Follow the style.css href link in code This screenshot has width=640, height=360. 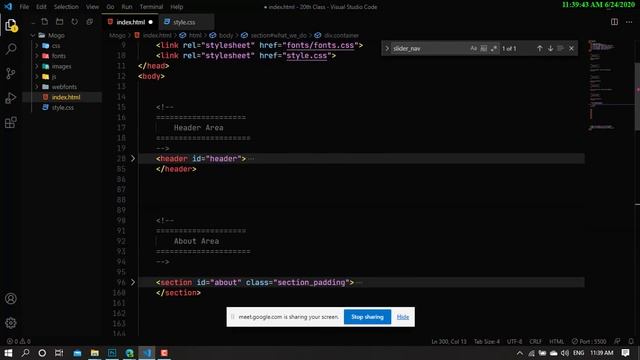point(307,56)
